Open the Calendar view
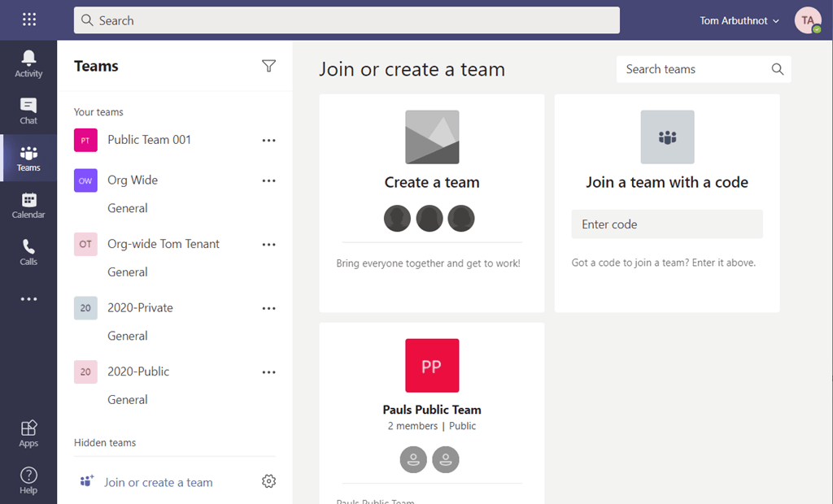This screenshot has height=504, width=833. click(28, 205)
